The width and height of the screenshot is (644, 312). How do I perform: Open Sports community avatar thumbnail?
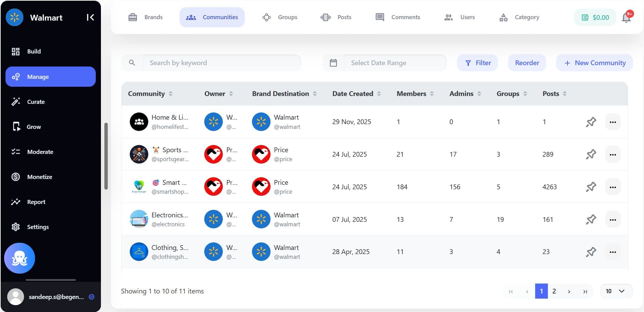139,154
